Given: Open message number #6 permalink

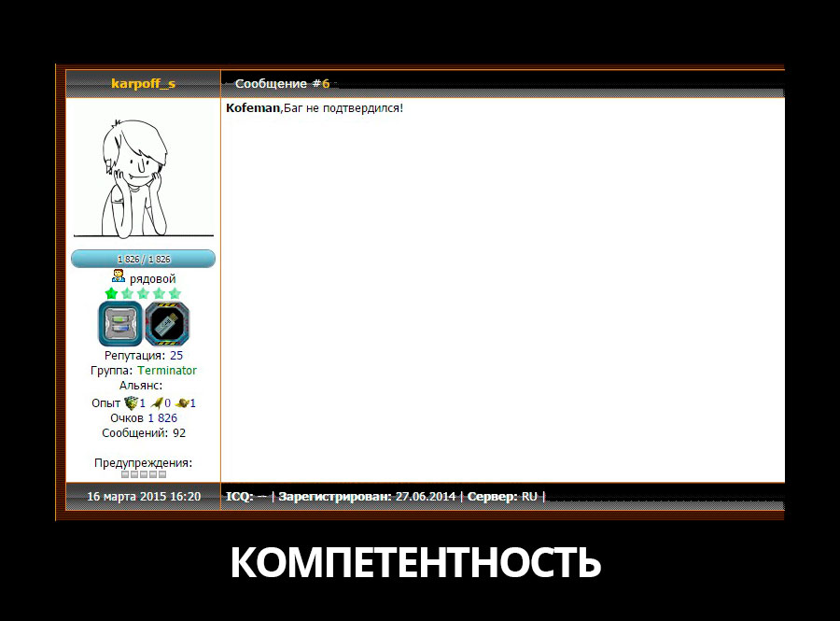Looking at the screenshot, I should coord(325,84).
